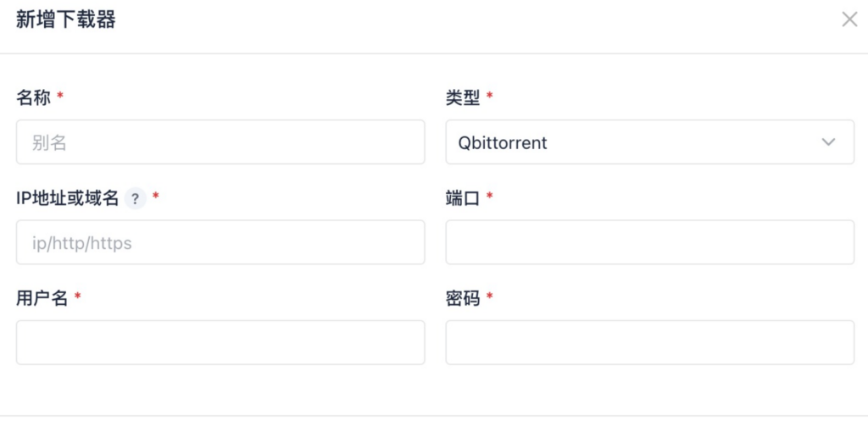This screenshot has height=432, width=868.
Task: Click the 名称 field label
Action: 33,97
